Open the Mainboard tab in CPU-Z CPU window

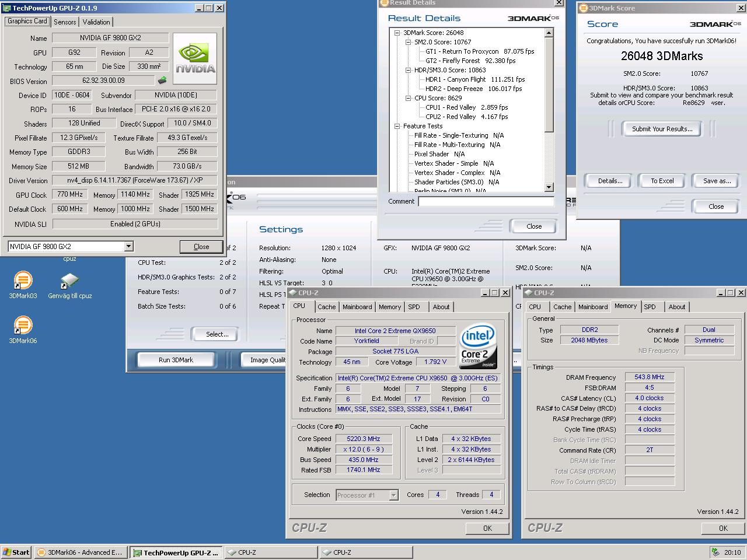point(357,307)
